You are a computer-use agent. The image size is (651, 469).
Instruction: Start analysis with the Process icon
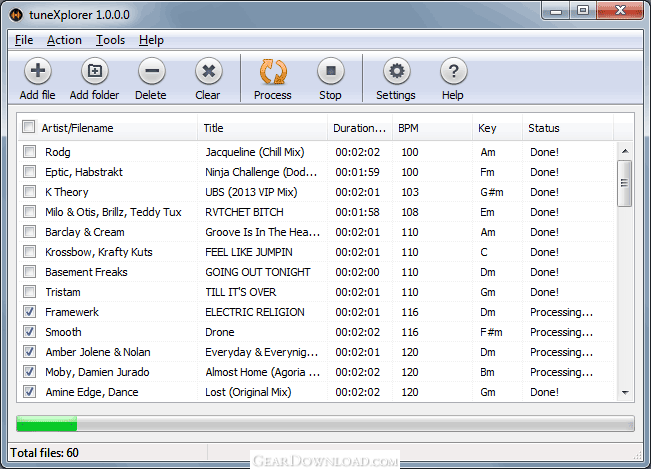(272, 72)
